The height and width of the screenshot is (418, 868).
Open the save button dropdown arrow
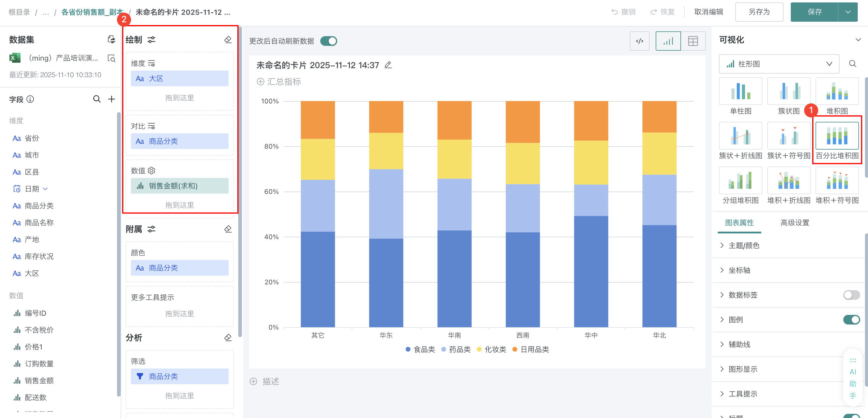pyautogui.click(x=848, y=12)
